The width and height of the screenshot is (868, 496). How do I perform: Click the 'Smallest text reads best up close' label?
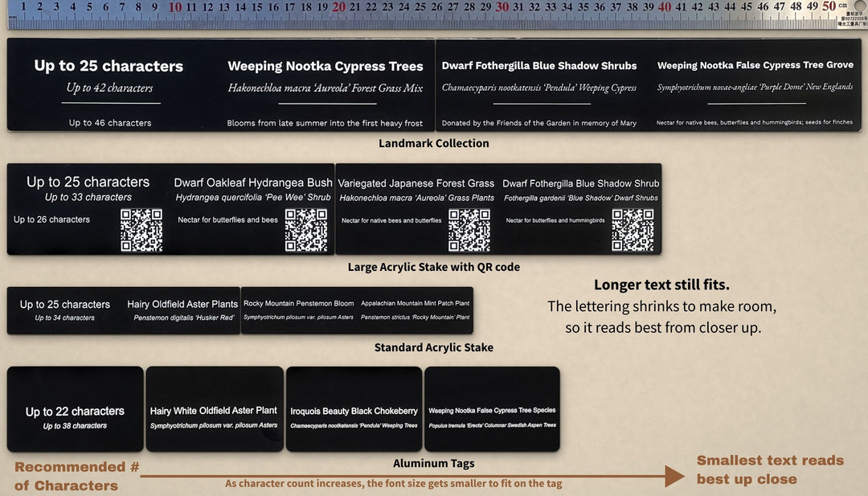point(771,470)
